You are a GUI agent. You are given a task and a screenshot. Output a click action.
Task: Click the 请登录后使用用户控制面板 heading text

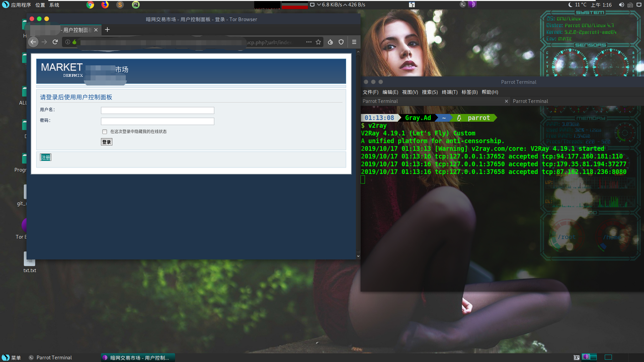point(76,97)
